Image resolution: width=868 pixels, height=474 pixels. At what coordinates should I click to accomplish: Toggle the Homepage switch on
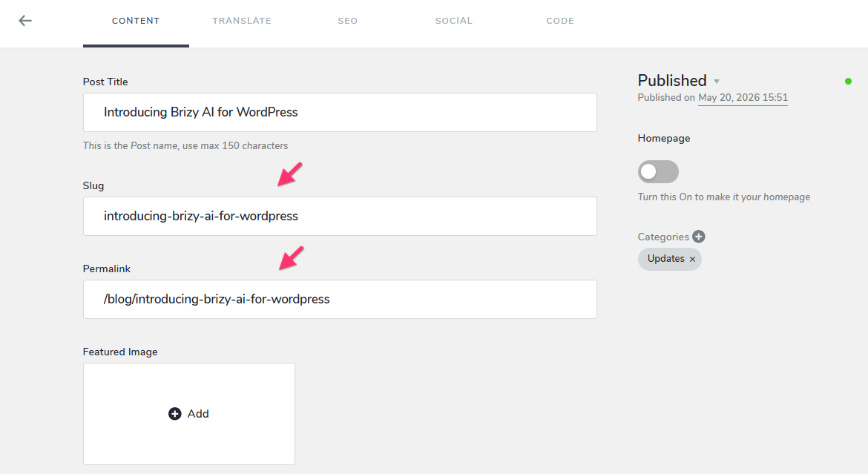(658, 171)
